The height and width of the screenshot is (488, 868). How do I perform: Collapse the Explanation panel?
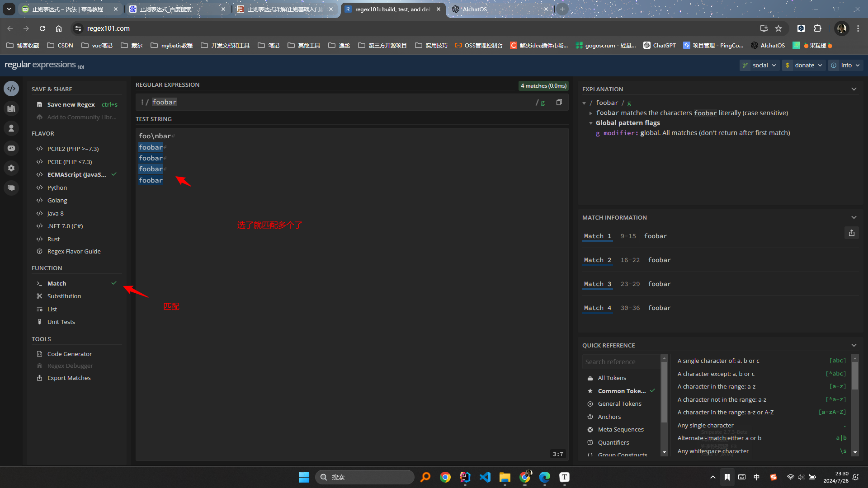point(854,89)
